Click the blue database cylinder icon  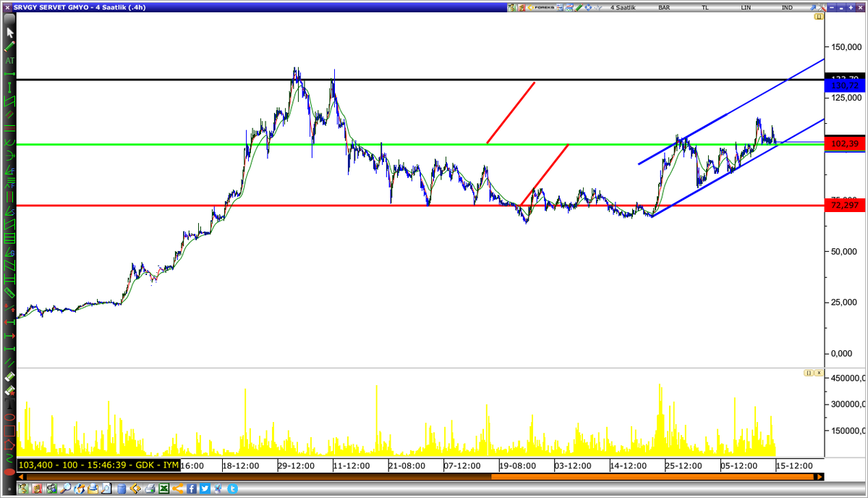pos(122,489)
